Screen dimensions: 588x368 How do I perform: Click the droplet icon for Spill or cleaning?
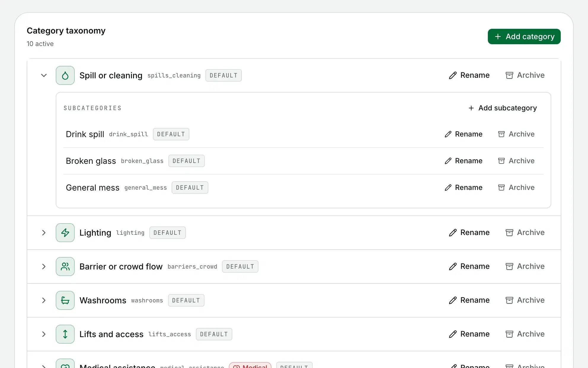coord(65,75)
